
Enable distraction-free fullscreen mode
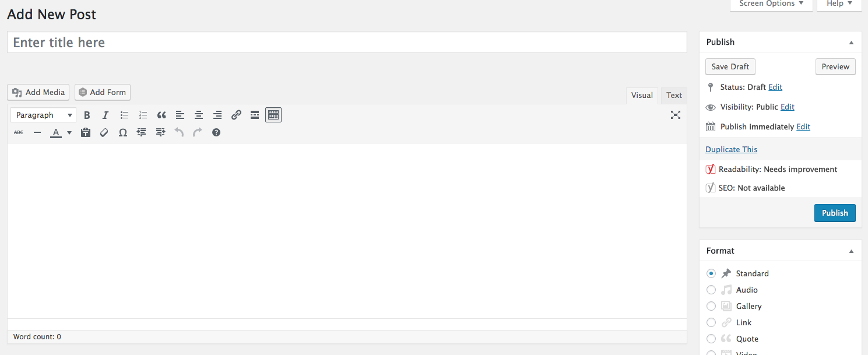pyautogui.click(x=676, y=115)
